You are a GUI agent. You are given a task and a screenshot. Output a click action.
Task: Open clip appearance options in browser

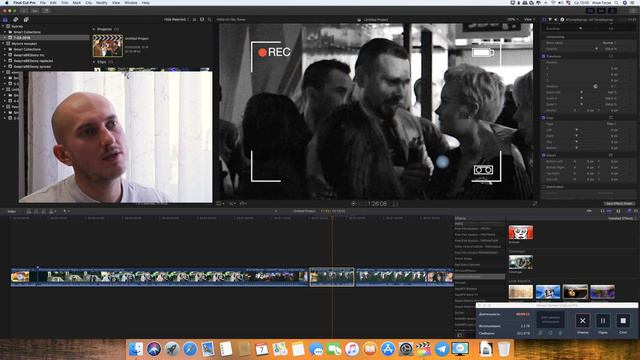tap(202, 19)
